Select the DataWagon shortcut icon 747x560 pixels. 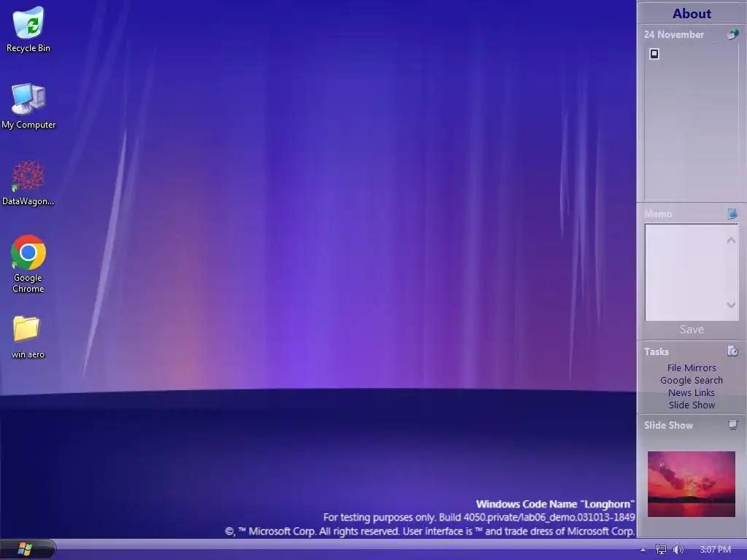tap(28, 183)
